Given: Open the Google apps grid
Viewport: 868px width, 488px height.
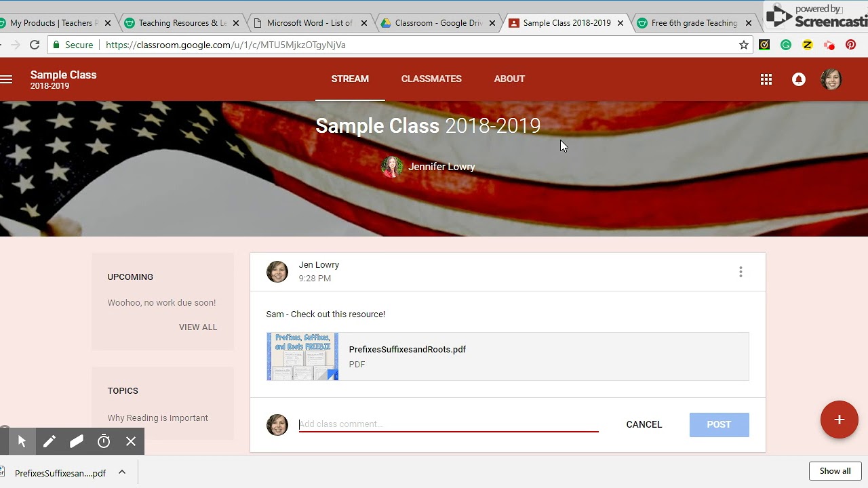Looking at the screenshot, I should tap(766, 79).
